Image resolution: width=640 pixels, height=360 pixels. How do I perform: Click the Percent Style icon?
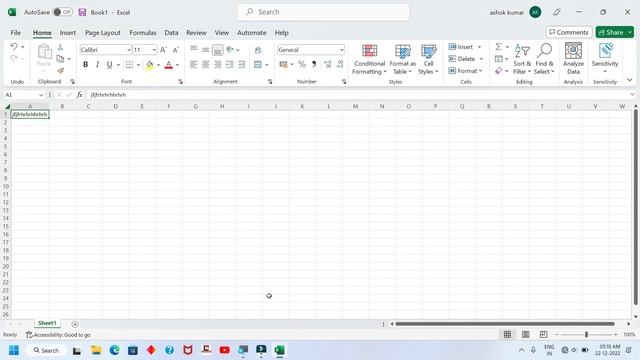click(302, 64)
